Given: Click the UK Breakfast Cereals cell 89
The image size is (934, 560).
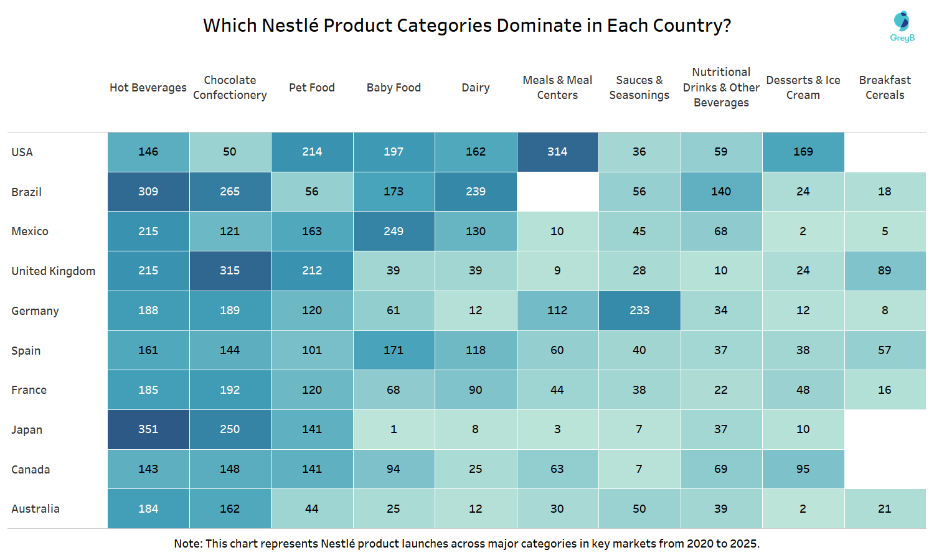Looking at the screenshot, I should [885, 271].
